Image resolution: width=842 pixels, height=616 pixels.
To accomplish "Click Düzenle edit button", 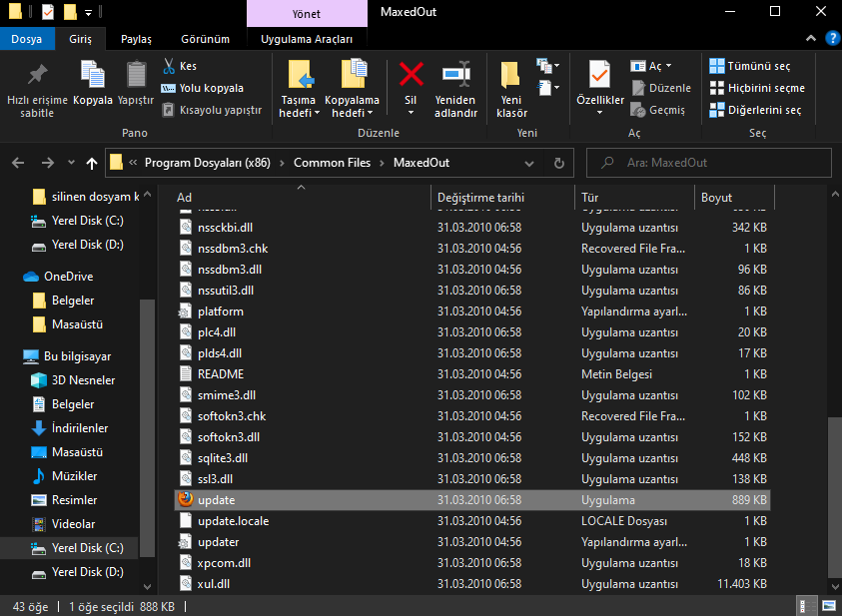I will 661,88.
